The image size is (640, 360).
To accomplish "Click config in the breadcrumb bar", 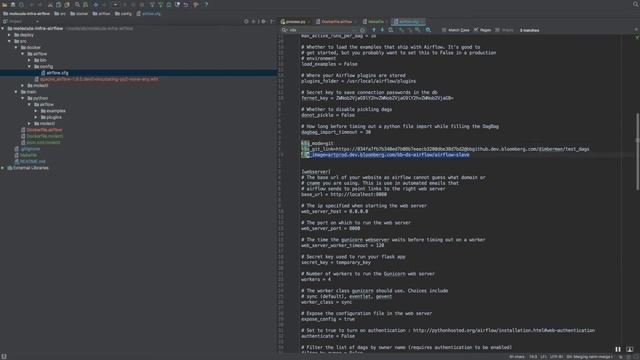I will 123,13.
